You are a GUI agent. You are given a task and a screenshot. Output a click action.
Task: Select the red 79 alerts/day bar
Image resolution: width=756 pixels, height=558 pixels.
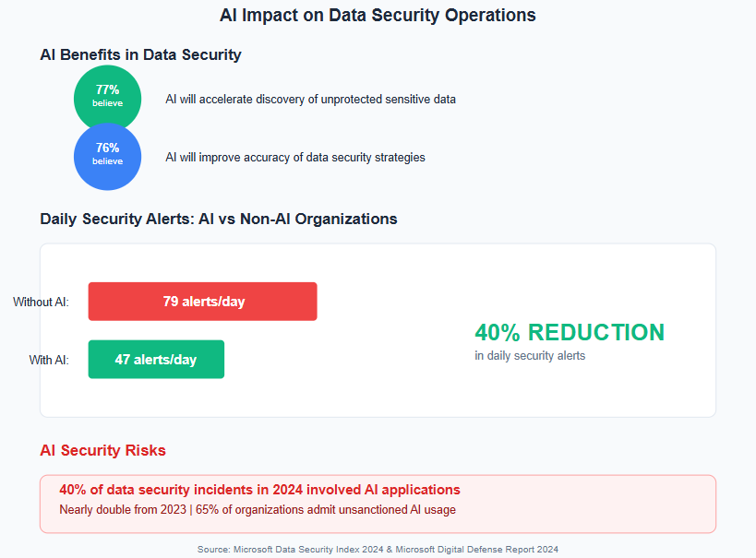(202, 302)
